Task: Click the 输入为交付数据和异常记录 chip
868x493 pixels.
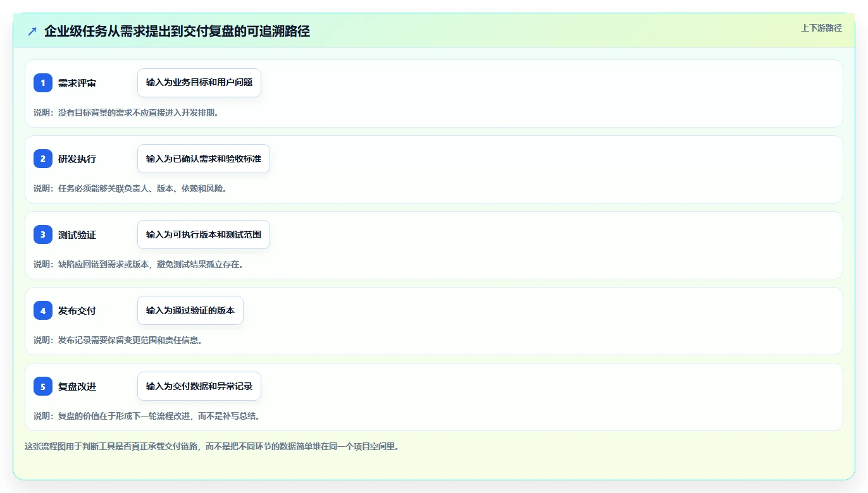Action: [199, 386]
